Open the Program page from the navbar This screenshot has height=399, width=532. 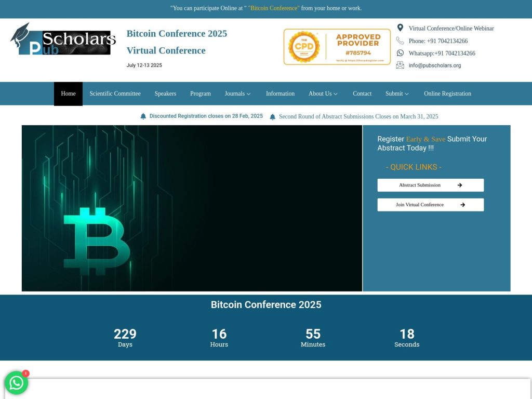[201, 94]
